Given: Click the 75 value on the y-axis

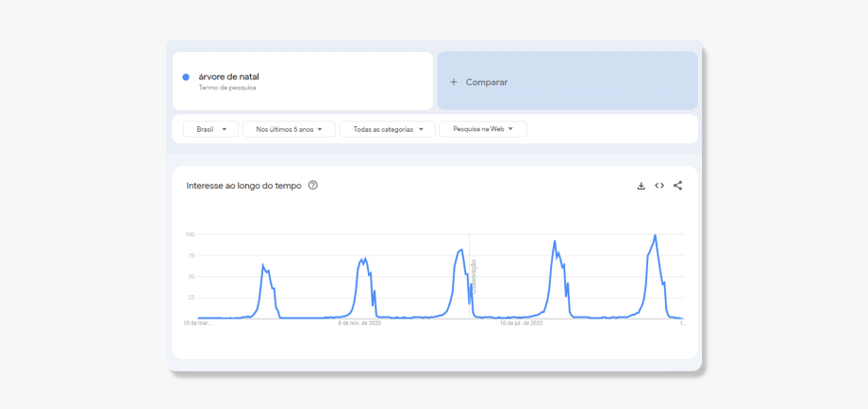Looking at the screenshot, I should tap(191, 256).
